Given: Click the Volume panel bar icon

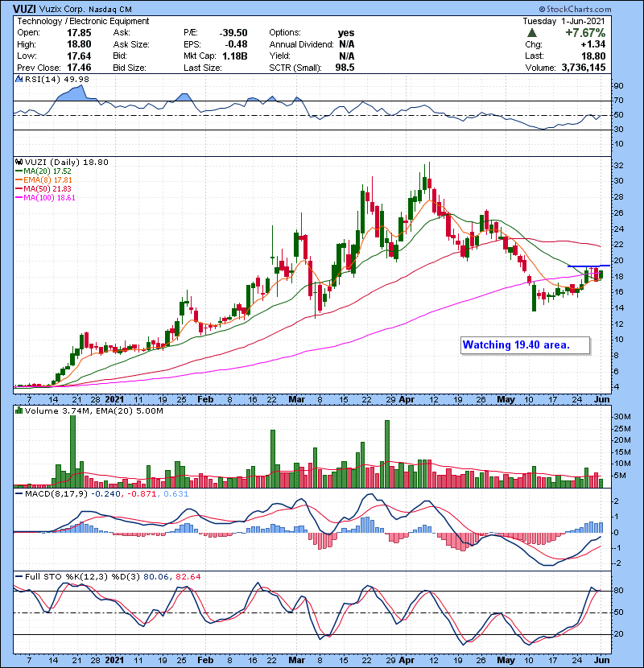Looking at the screenshot, I should (19, 410).
